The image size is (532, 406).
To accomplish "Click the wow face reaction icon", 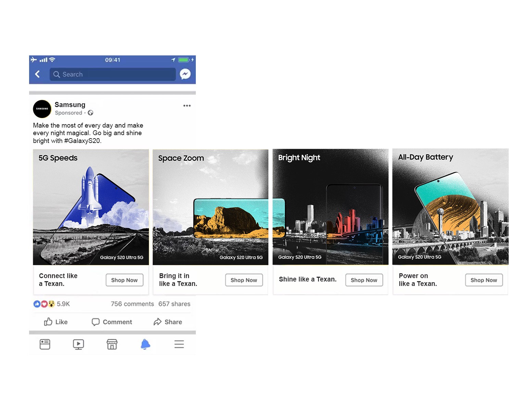I will [51, 304].
